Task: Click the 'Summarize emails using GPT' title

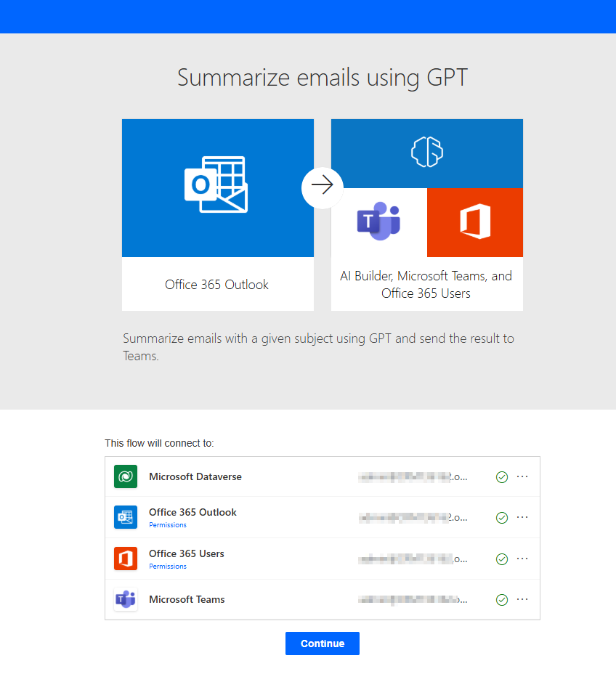Action: tap(323, 78)
